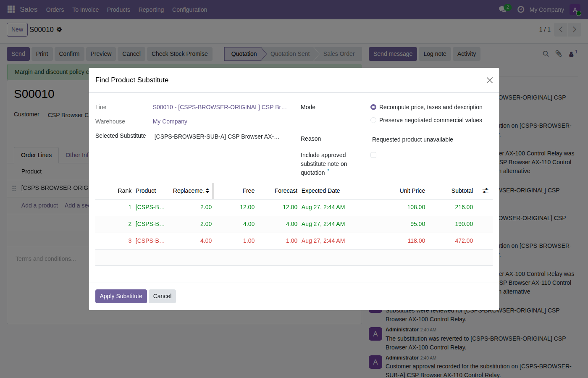Image resolution: width=588 pixels, height=378 pixels.
Task: Open the S00010 line link in dialog
Action: [220, 107]
